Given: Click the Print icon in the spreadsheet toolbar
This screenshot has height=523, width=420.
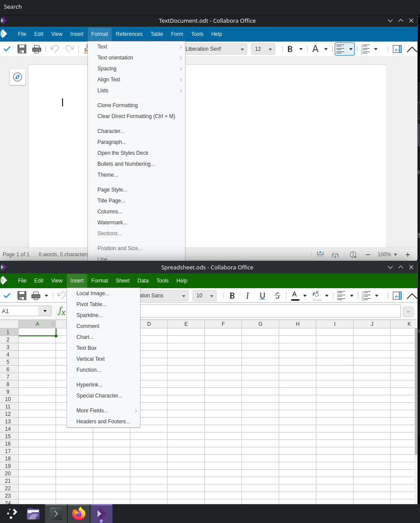Looking at the screenshot, I should click(x=36, y=296).
